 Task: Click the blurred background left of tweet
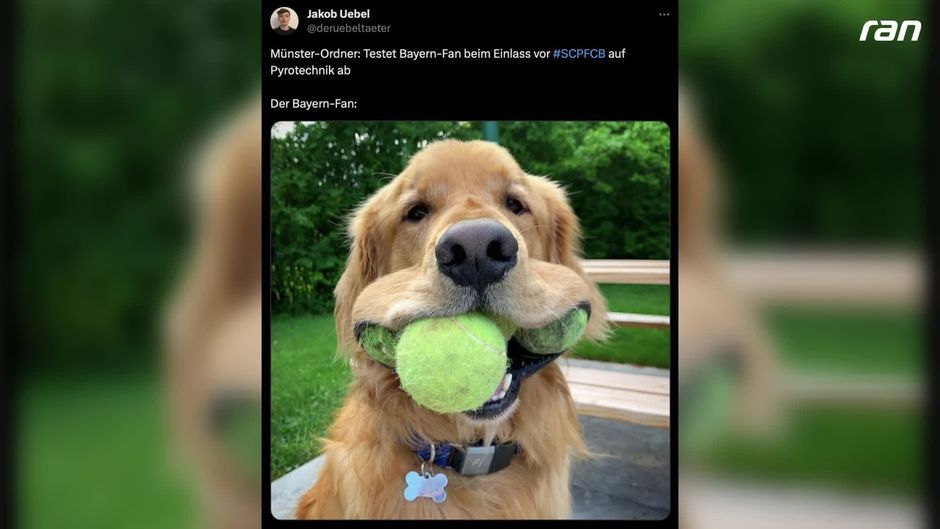pos(131,264)
